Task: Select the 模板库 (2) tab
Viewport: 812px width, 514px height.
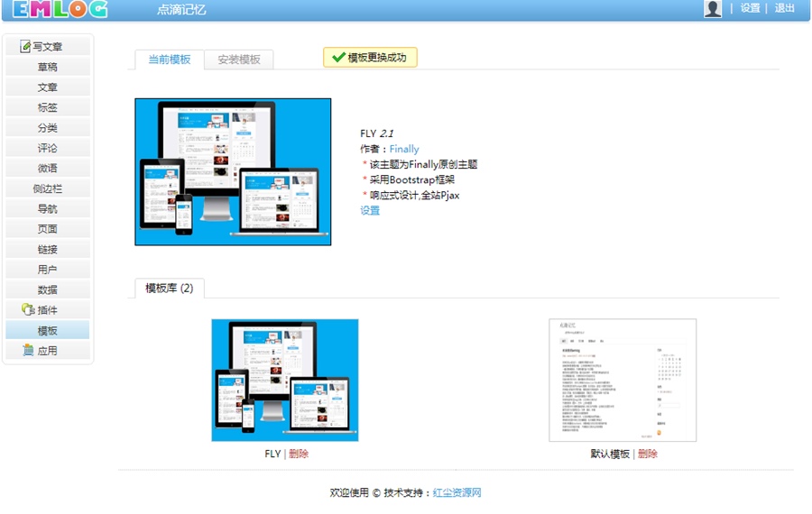Action: [170, 289]
